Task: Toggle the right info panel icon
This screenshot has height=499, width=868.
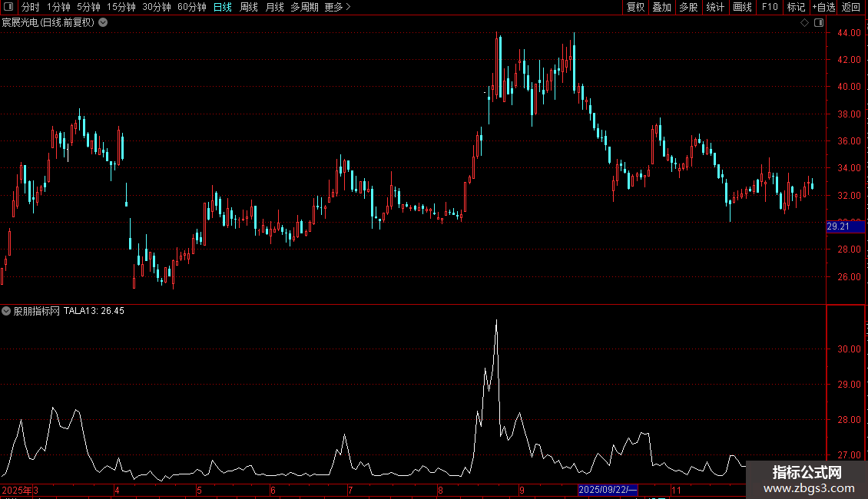Action: point(819,23)
